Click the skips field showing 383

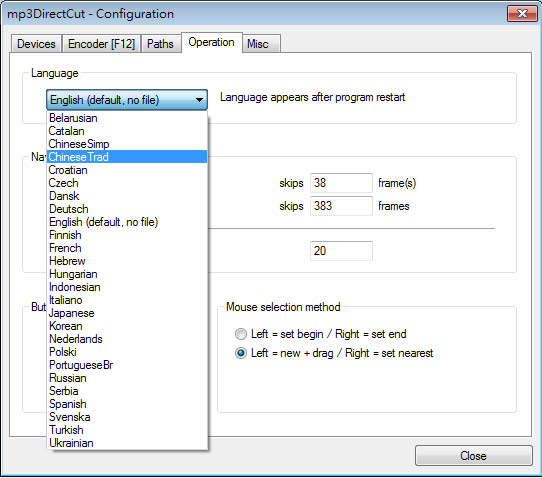pyautogui.click(x=342, y=206)
